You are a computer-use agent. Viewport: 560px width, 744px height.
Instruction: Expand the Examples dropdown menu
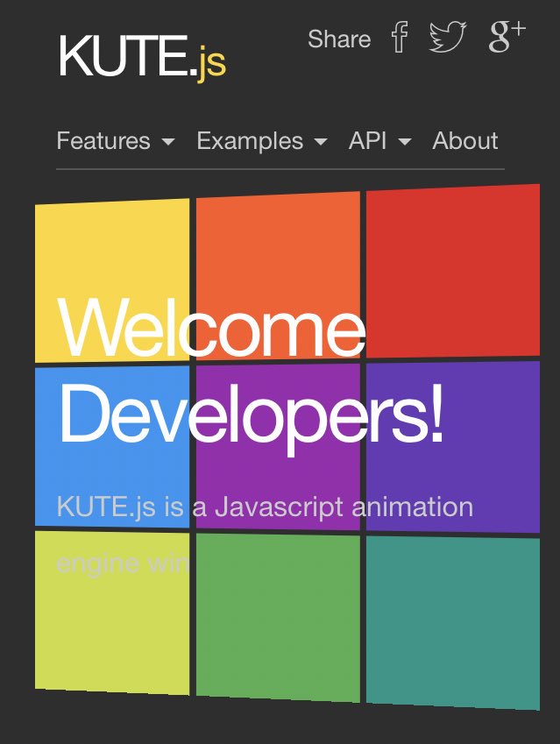261,141
